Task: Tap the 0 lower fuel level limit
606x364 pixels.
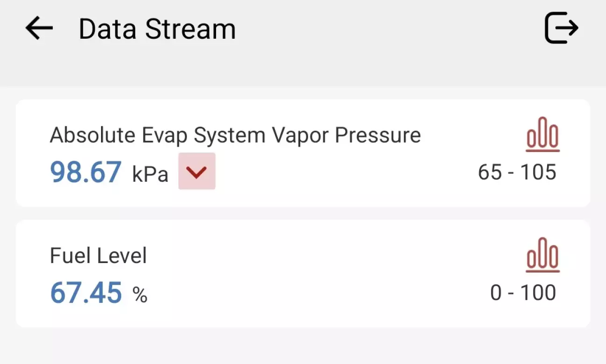Action: 496,293
